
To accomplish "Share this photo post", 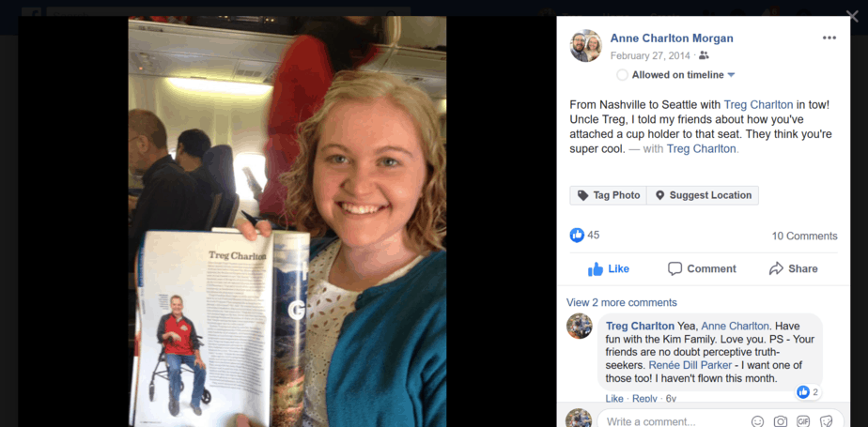I will tap(793, 268).
